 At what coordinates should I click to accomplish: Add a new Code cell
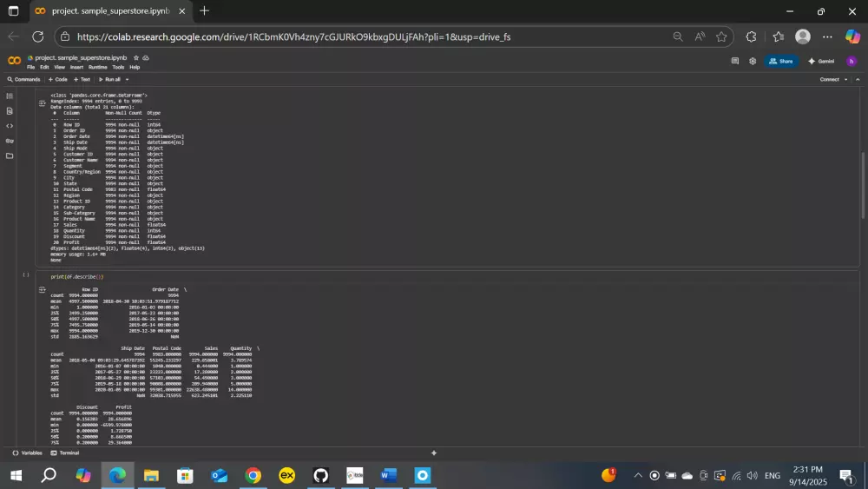(x=57, y=79)
